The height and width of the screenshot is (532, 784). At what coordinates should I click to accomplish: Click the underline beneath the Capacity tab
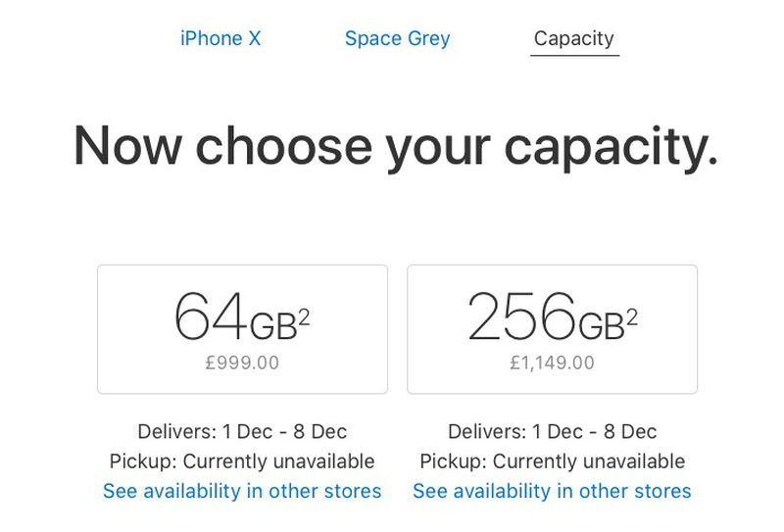(x=574, y=56)
